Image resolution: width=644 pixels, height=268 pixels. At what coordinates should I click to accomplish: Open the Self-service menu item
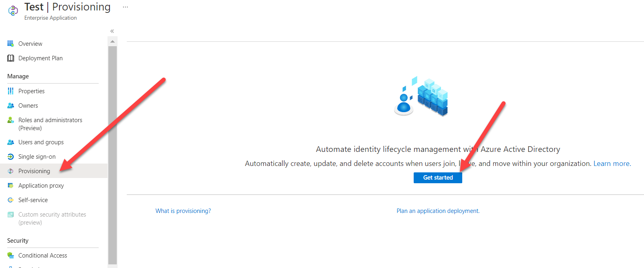[x=33, y=200]
